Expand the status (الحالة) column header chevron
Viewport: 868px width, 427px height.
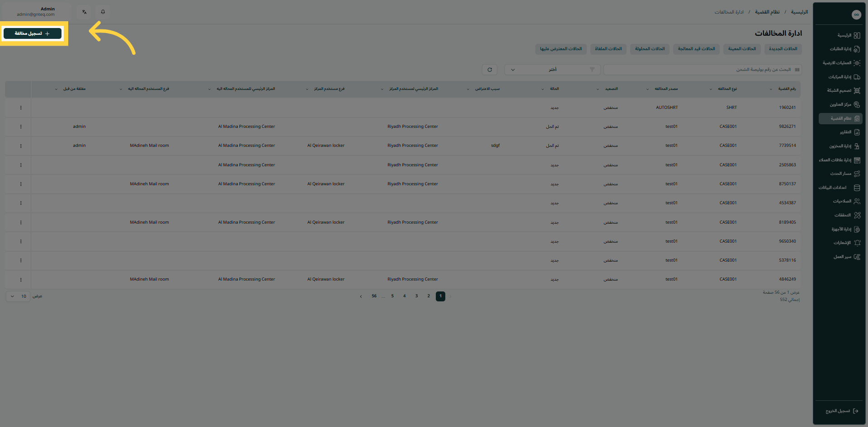(542, 89)
